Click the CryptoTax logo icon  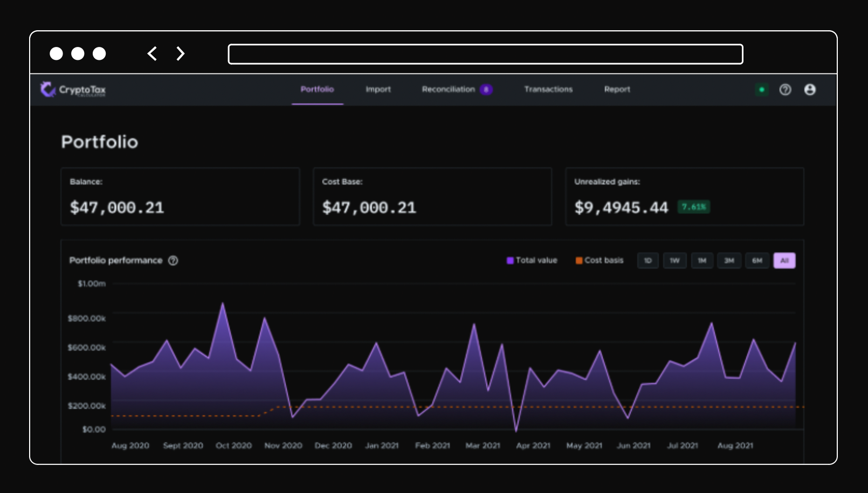(48, 90)
